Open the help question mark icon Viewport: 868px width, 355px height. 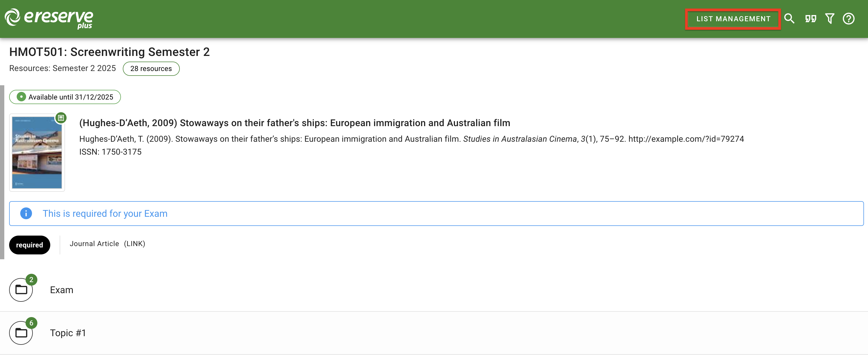pos(848,19)
